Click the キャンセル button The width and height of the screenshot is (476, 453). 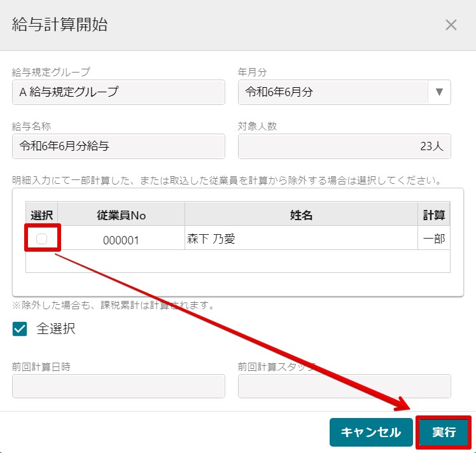(x=371, y=432)
